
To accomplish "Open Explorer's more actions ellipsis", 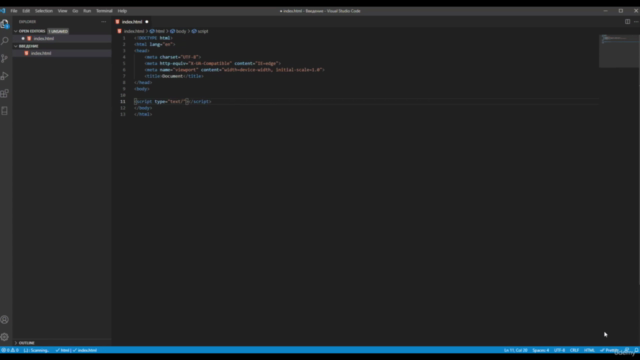I will (x=104, y=22).
